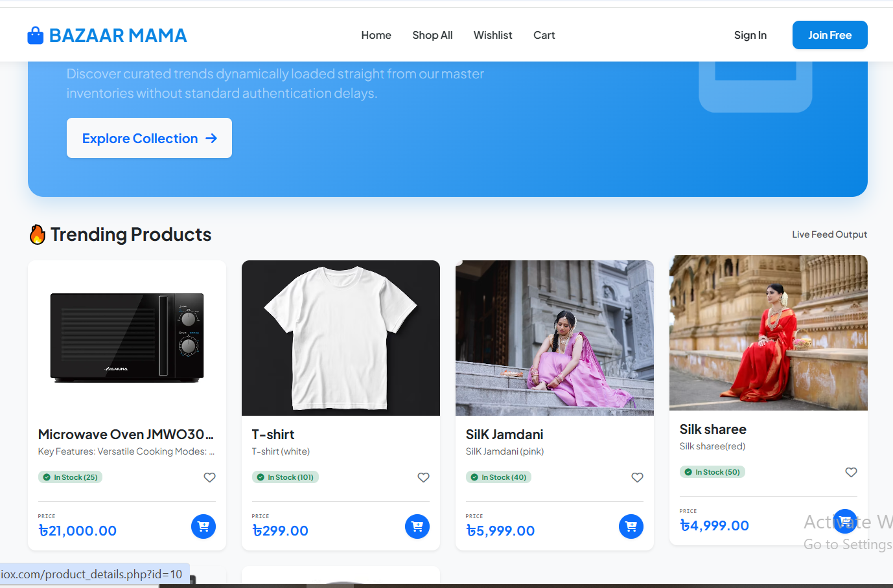Open the pink SilK Jamdani product image
This screenshot has width=893, height=588.
(555, 338)
